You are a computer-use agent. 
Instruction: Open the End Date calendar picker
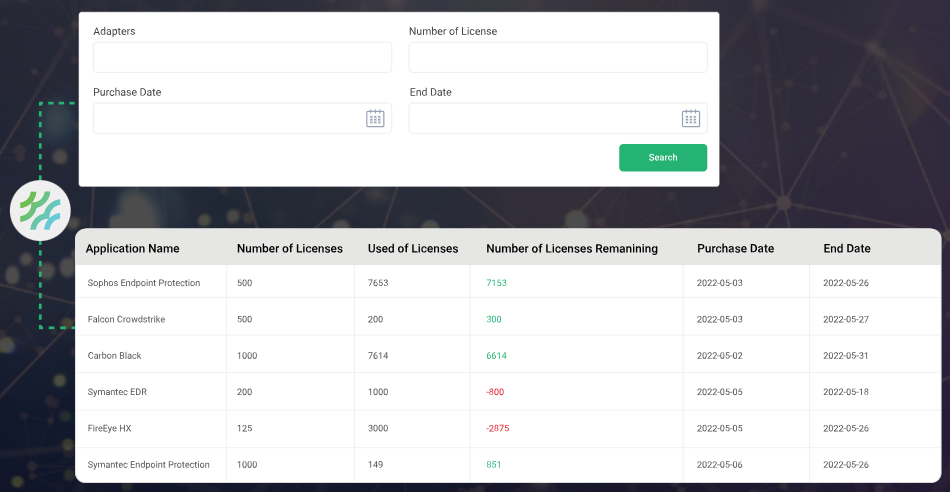[x=691, y=118]
